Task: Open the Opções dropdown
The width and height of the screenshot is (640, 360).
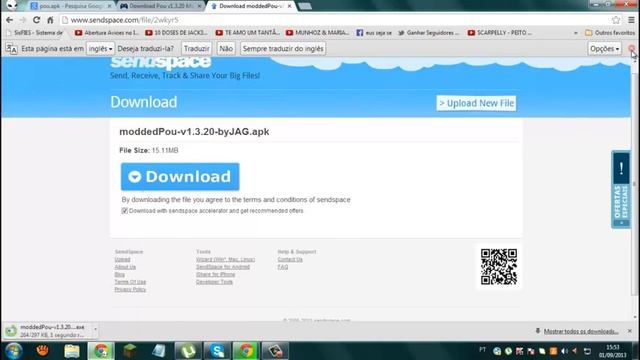Action: tap(604, 49)
